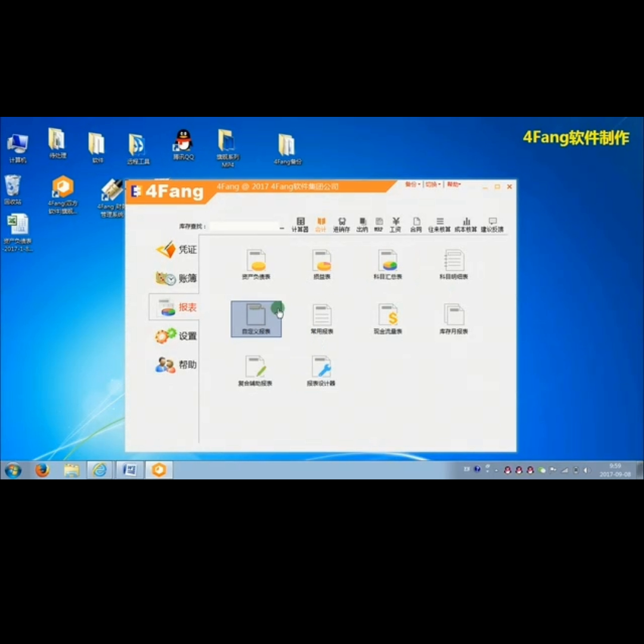
Task: Select the 腾讯QQ desktop shortcut
Action: coord(183,144)
